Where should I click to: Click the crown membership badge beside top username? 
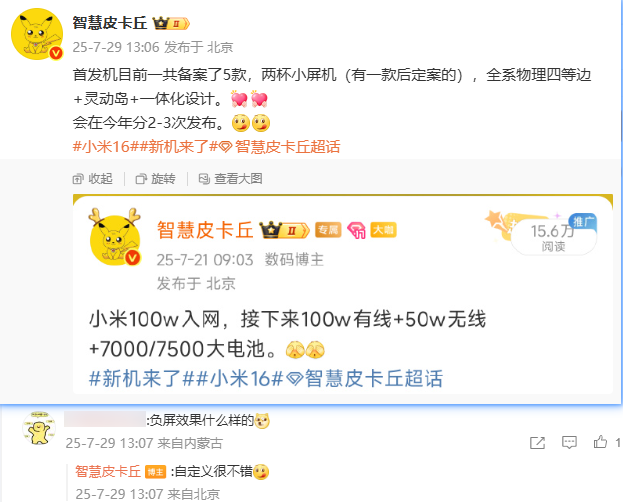point(171,23)
